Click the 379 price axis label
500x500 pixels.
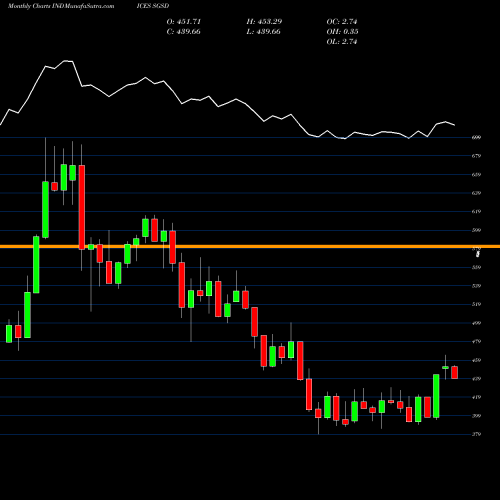[x=476, y=434]
